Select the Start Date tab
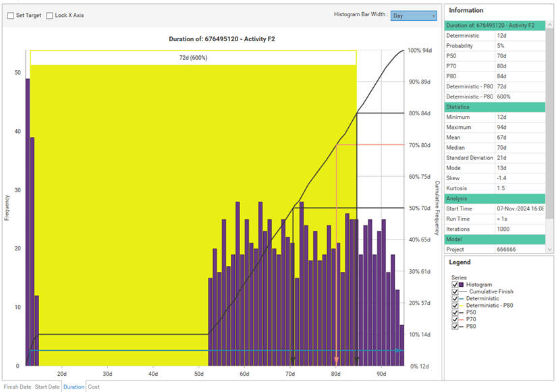The image size is (556, 392). 47,387
